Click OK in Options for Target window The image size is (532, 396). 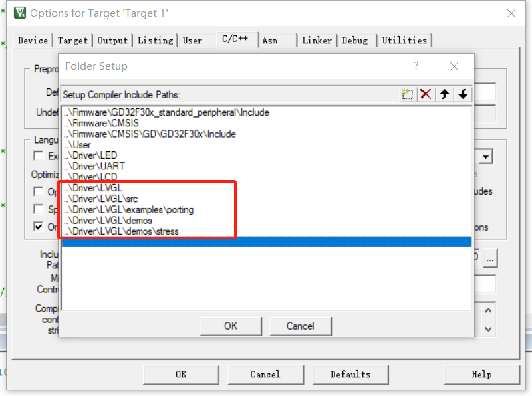(181, 374)
